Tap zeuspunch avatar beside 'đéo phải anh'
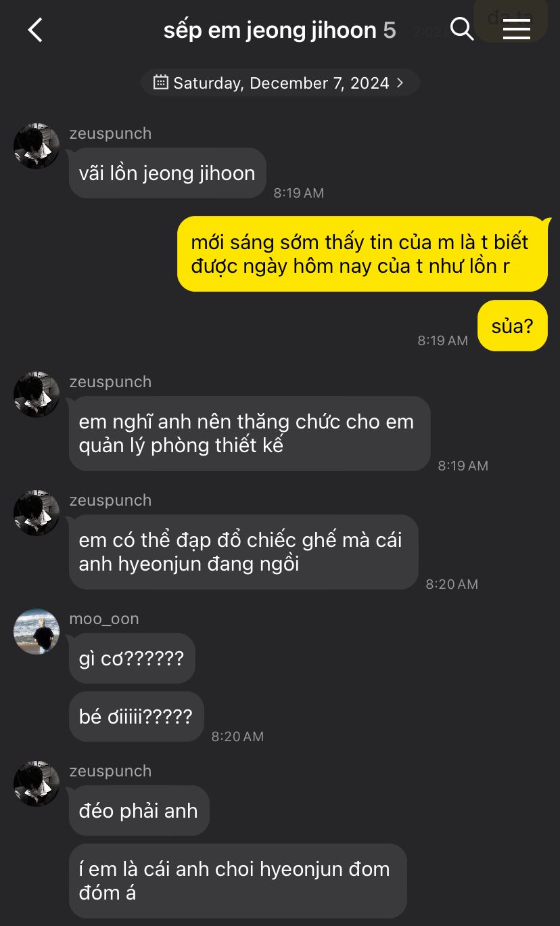The width and height of the screenshot is (560, 926). point(37,784)
